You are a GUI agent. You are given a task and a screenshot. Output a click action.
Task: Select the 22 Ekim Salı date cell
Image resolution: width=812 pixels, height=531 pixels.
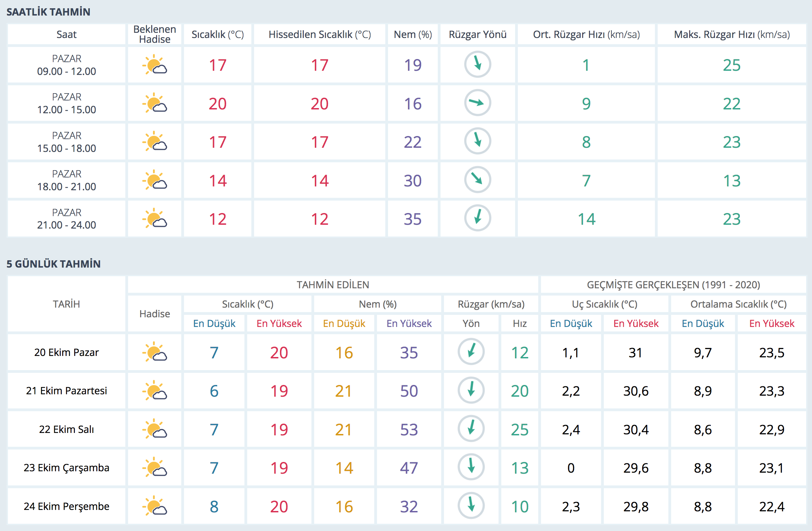coord(66,429)
